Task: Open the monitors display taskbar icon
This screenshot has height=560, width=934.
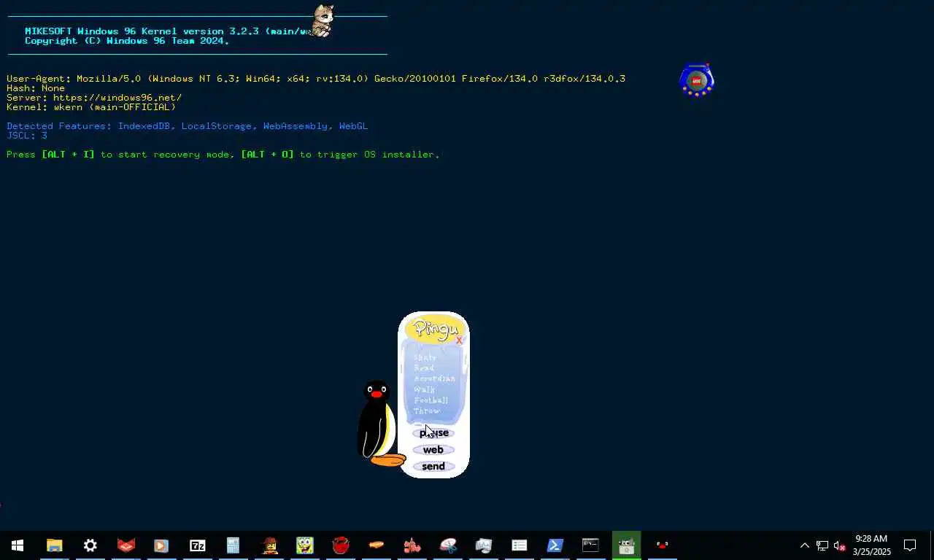Action: (484, 545)
